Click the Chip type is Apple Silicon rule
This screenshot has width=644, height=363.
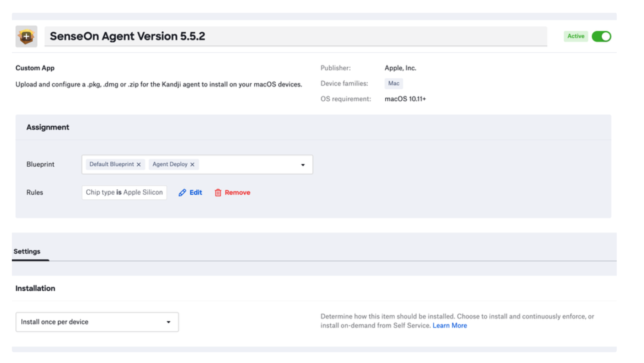click(x=124, y=193)
